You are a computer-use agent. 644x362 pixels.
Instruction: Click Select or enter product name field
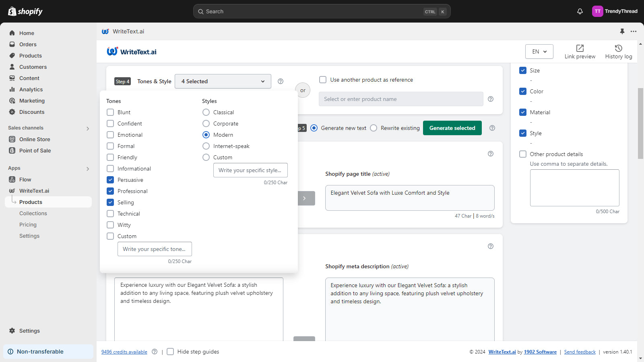[401, 99]
